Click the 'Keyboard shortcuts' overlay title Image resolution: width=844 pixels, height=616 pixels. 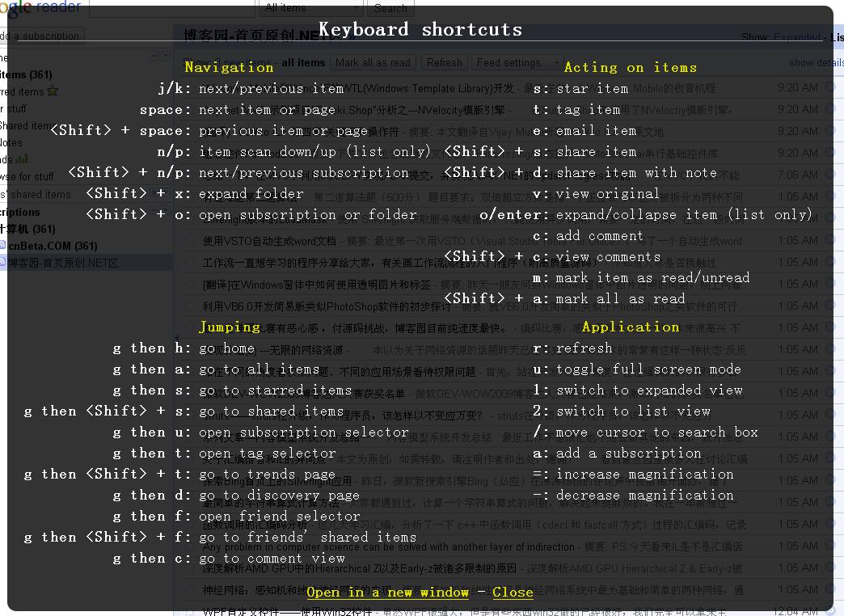pos(420,29)
